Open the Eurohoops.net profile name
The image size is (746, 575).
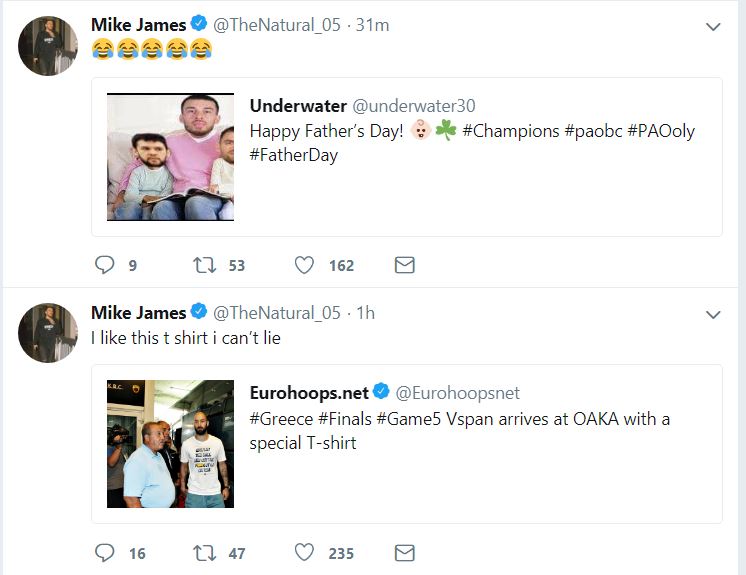point(308,393)
